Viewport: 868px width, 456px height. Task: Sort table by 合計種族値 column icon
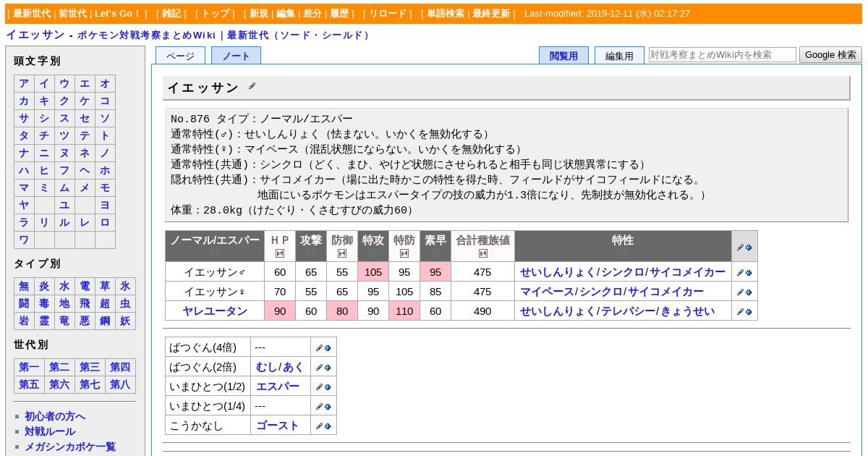[482, 253]
